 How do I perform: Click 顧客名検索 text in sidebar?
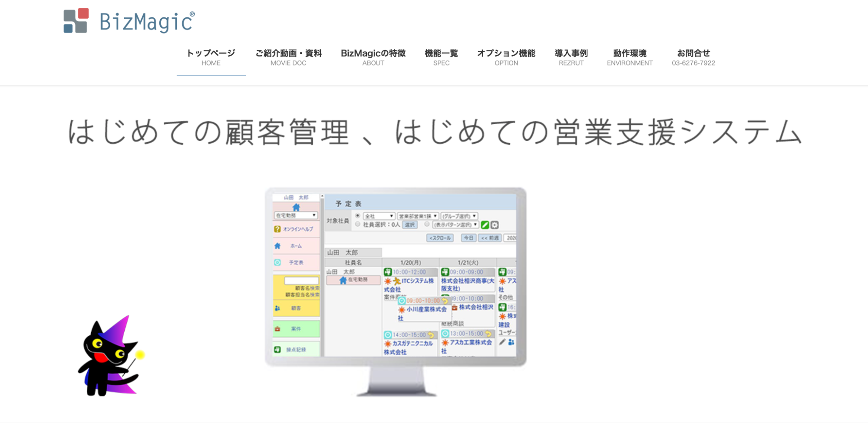tap(307, 288)
